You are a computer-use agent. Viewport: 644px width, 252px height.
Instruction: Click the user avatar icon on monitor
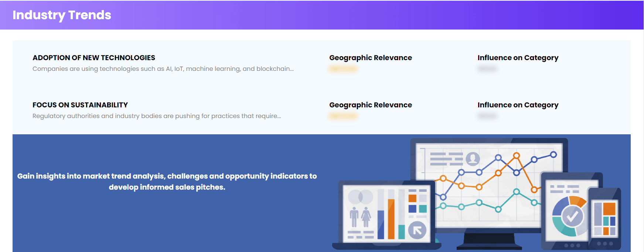tap(473, 159)
